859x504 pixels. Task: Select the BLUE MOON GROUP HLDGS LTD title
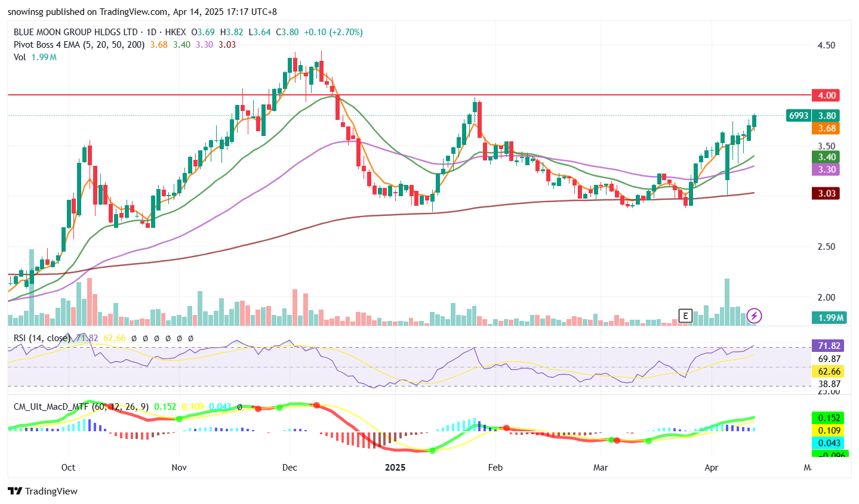coord(76,32)
